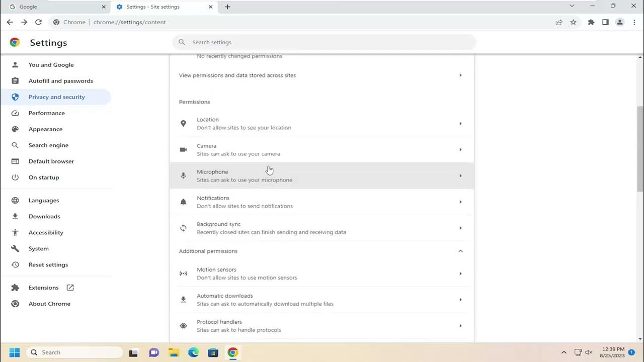Click the page vertical scrollbar thumb
The width and height of the screenshot is (644, 362).
[640, 148]
